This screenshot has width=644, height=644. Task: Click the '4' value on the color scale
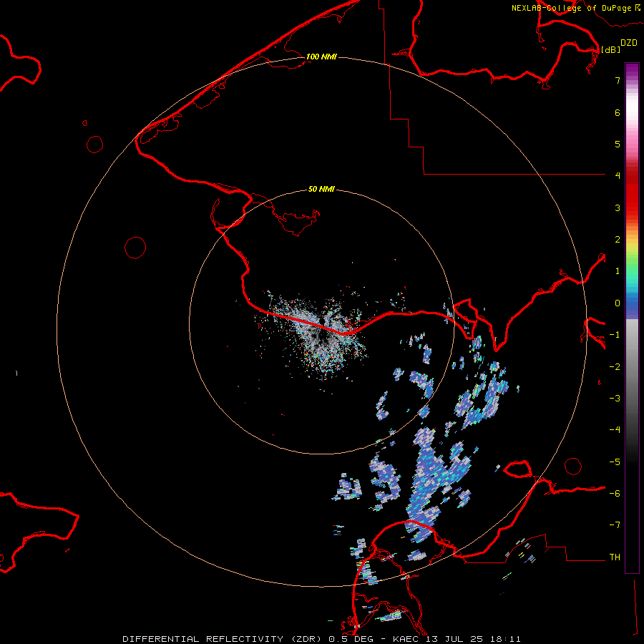tap(618, 176)
